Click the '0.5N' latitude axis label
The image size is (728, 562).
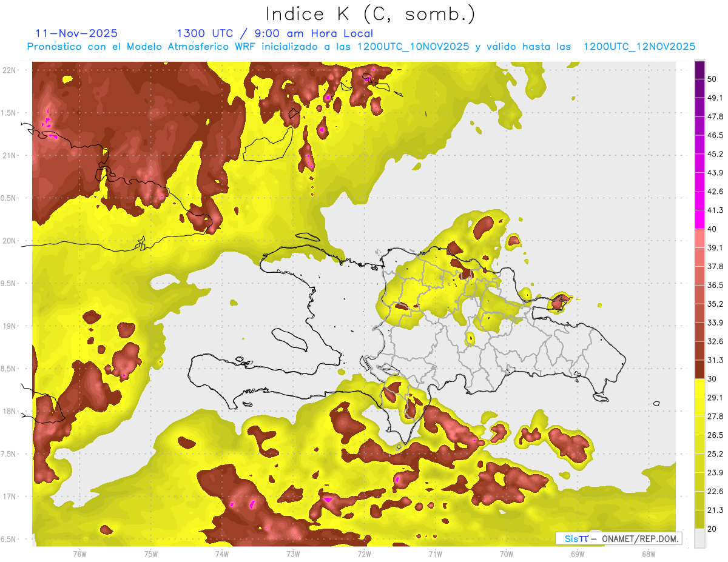(9, 198)
